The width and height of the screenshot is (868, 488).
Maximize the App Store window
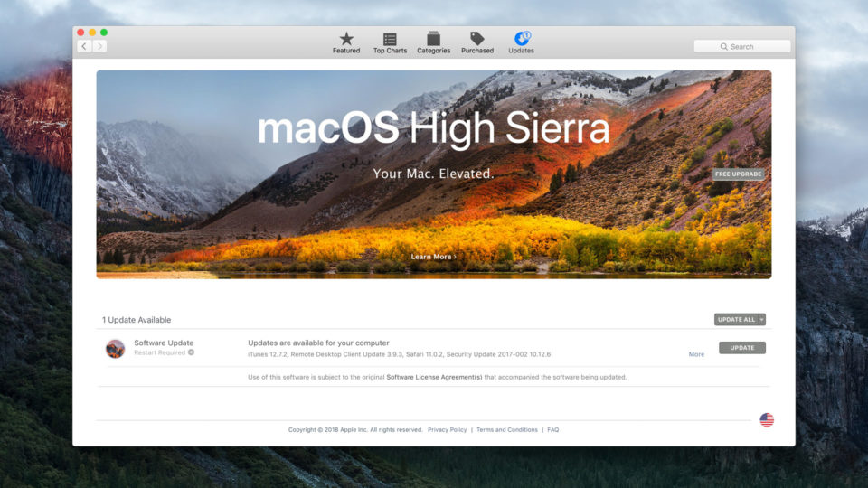pyautogui.click(x=104, y=33)
